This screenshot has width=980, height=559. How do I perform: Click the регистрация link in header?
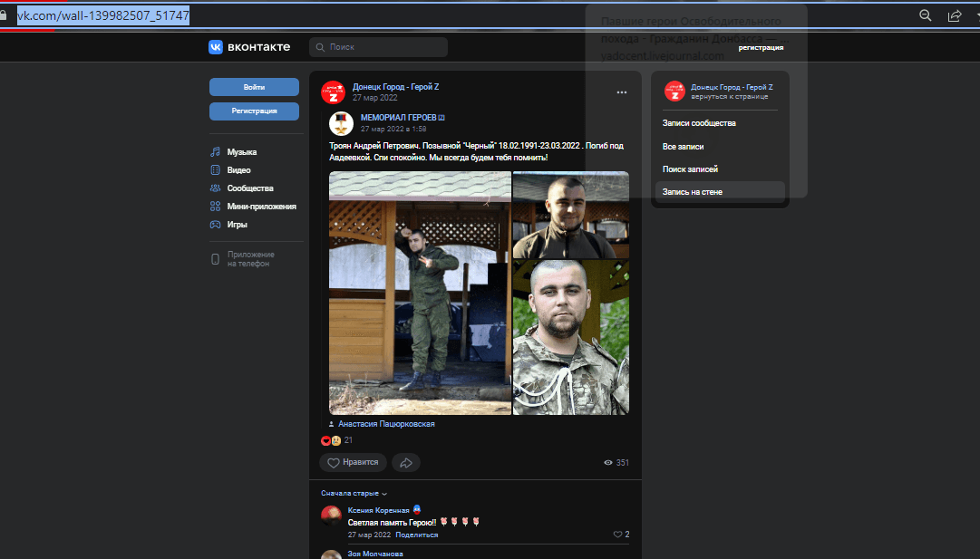click(x=761, y=47)
